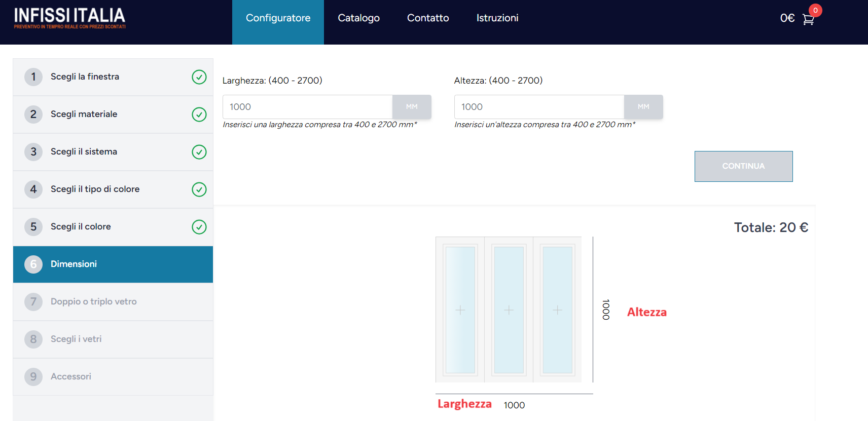Go back to Scegli materiale step
This screenshot has width=868, height=421.
(84, 114)
